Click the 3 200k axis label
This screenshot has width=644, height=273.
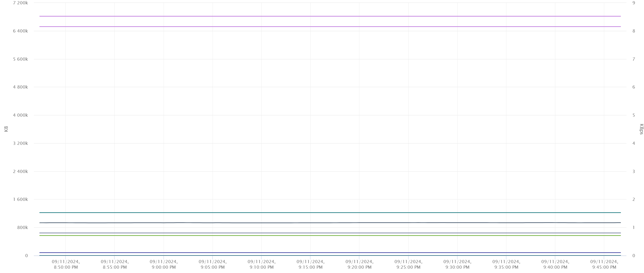tap(20, 143)
